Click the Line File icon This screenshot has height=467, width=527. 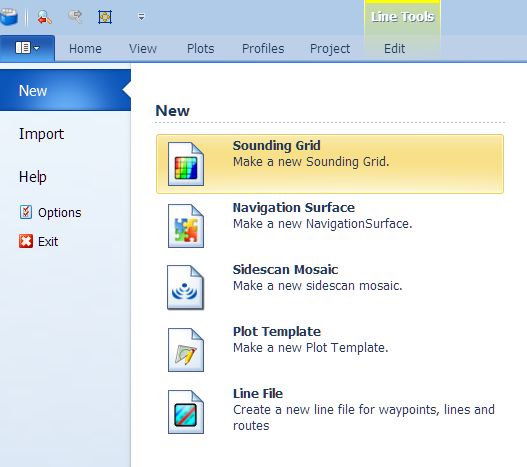click(x=186, y=412)
